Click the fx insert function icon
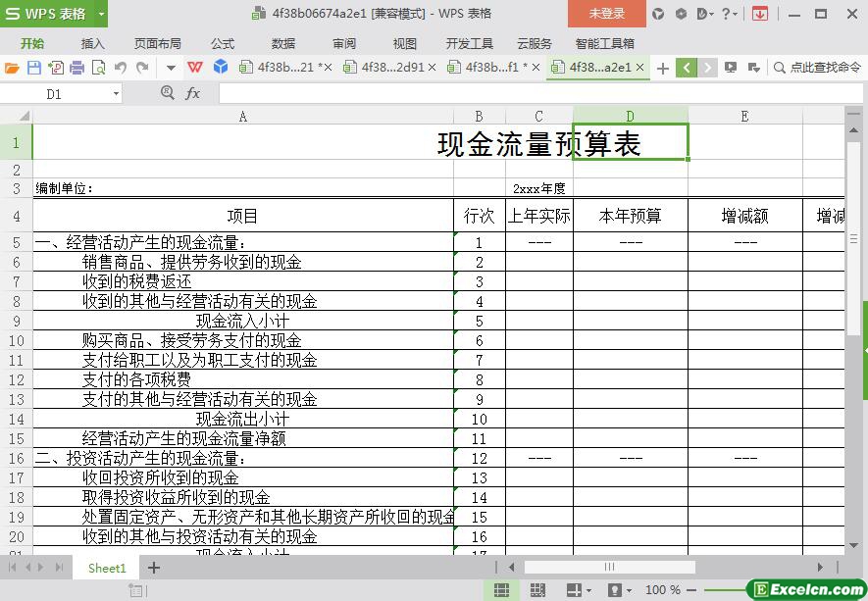This screenshot has height=601, width=868. (x=193, y=93)
